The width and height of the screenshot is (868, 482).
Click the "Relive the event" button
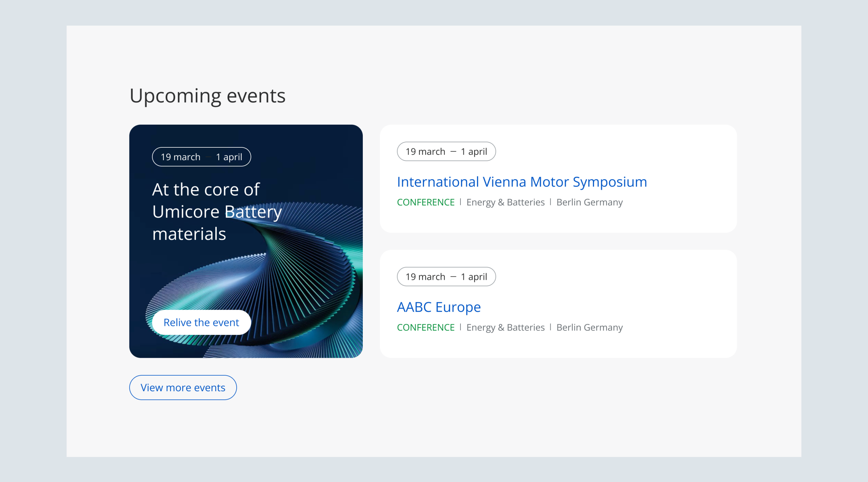point(201,322)
